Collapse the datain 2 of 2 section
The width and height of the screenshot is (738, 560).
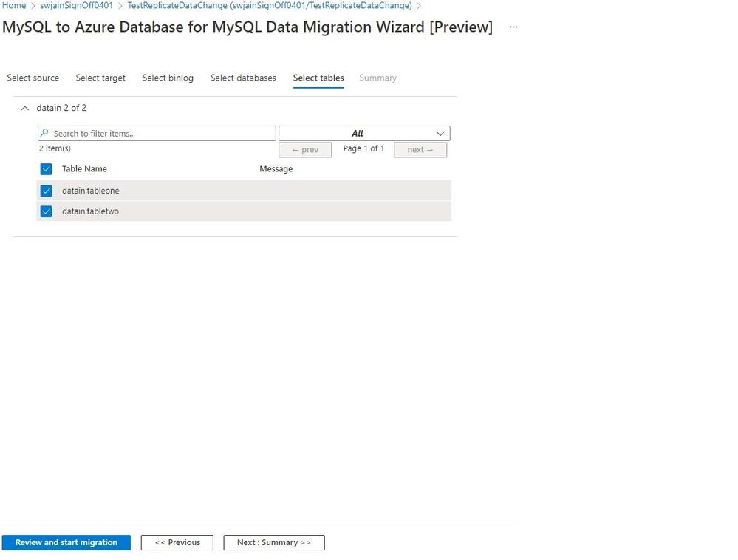point(25,109)
